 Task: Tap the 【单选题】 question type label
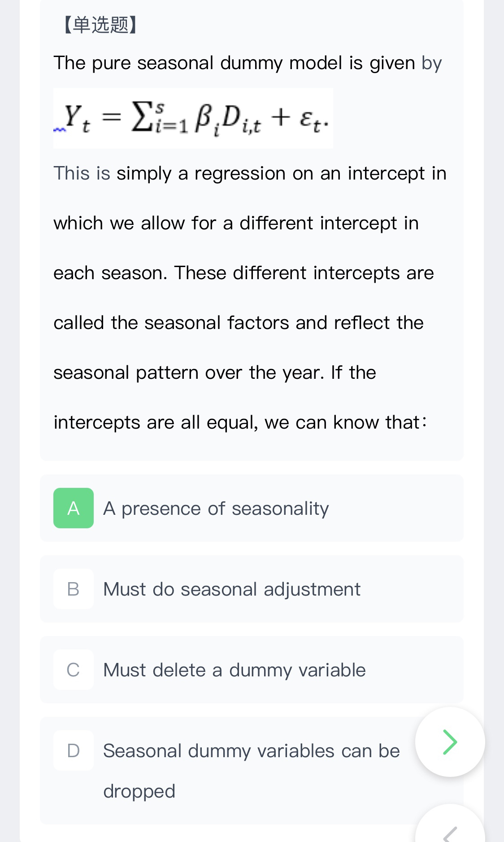100,25
